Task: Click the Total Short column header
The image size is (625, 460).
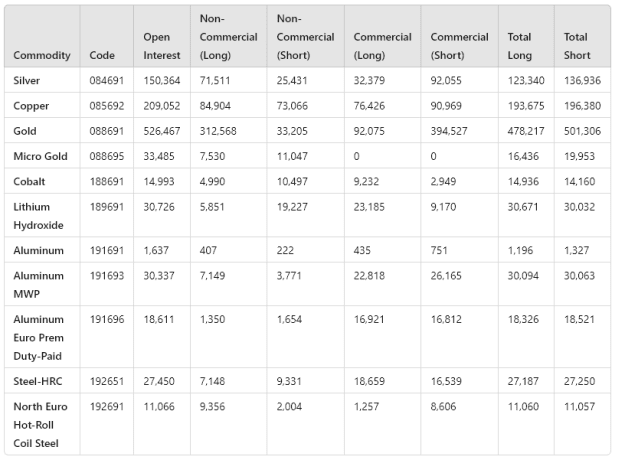Action: [577, 46]
